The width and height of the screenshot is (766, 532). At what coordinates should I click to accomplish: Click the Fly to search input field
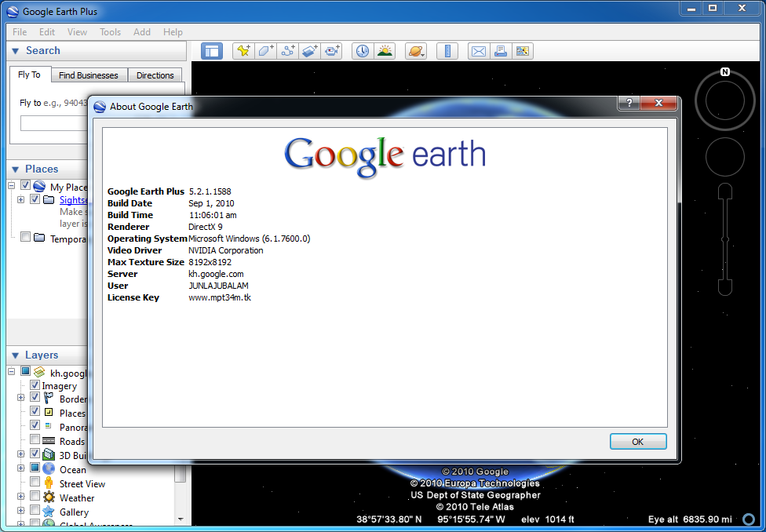click(53, 123)
